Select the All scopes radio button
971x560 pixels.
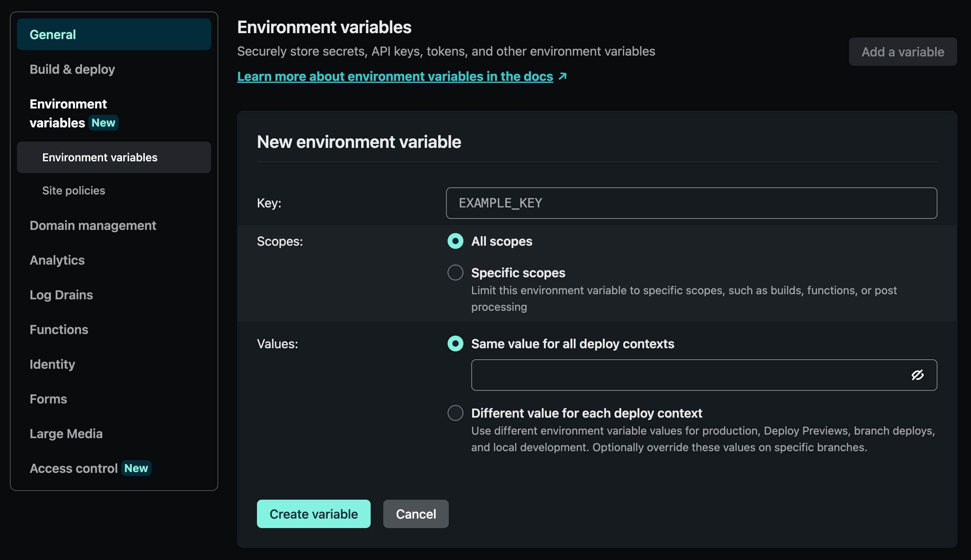tap(455, 241)
